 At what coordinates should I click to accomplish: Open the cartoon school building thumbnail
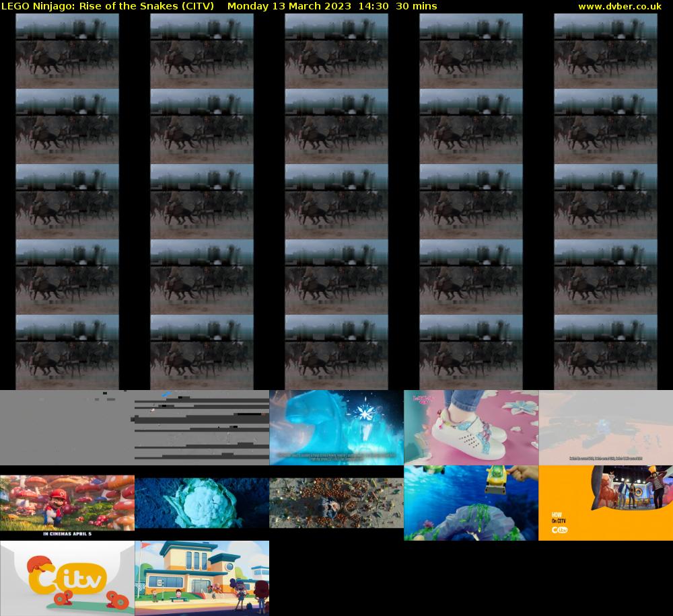[202, 578]
